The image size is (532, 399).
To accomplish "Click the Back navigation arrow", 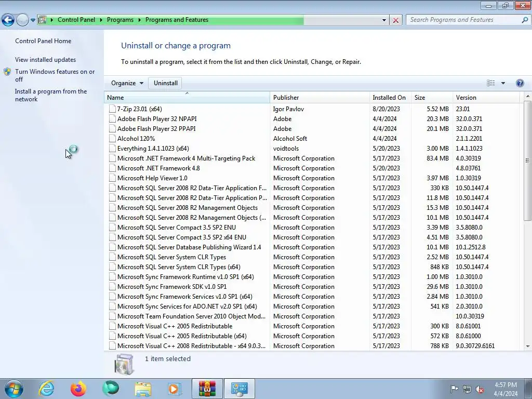I will pyautogui.click(x=8, y=20).
